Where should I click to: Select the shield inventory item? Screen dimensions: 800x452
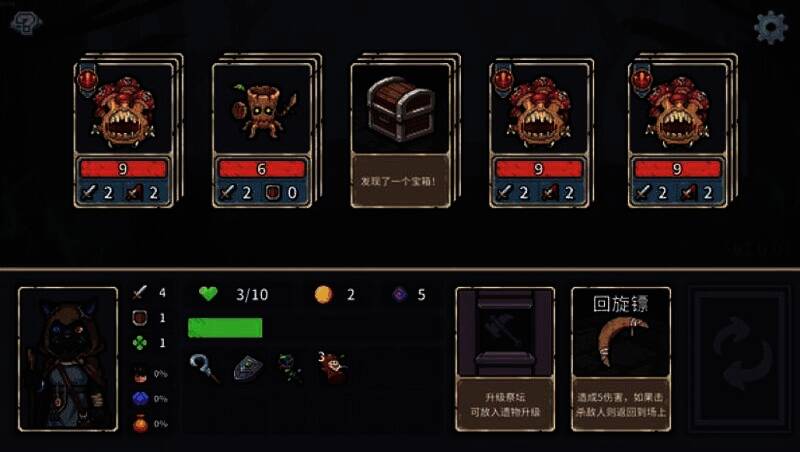[248, 368]
